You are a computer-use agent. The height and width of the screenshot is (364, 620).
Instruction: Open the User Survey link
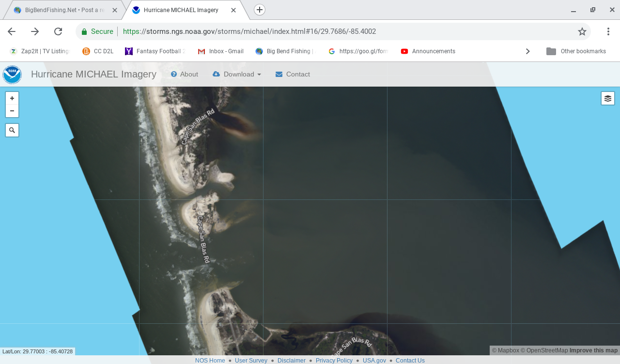coord(251,360)
